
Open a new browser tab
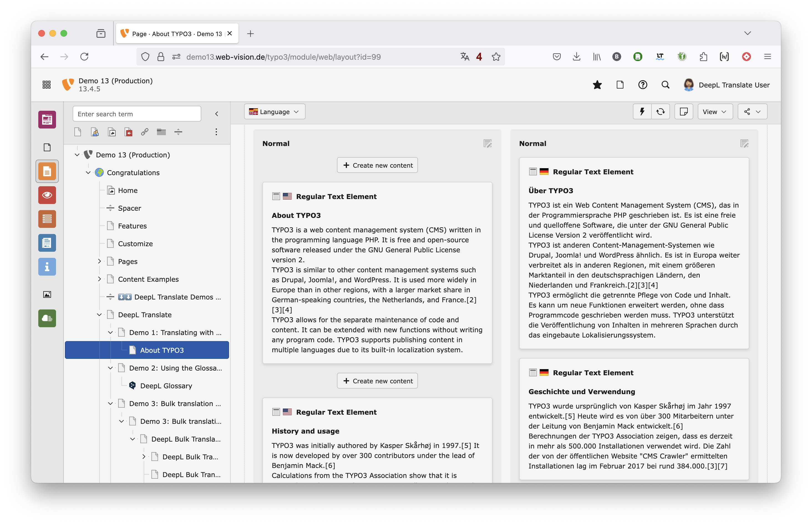[250, 34]
